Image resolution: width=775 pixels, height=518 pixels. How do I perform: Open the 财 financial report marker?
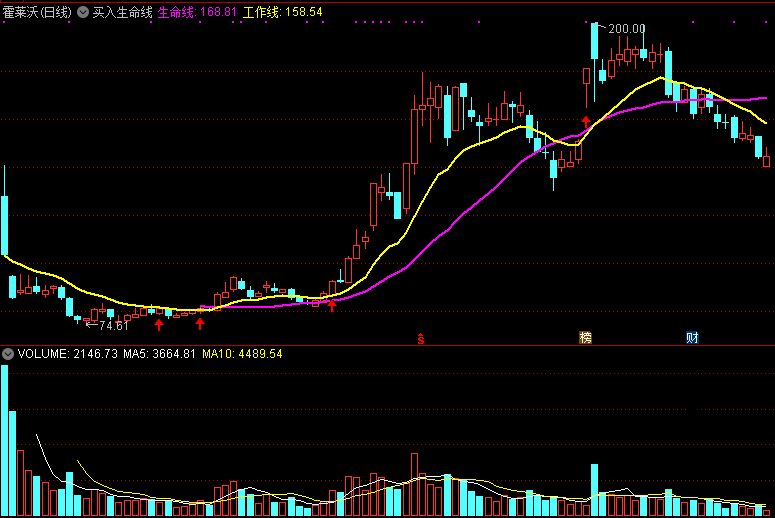692,338
